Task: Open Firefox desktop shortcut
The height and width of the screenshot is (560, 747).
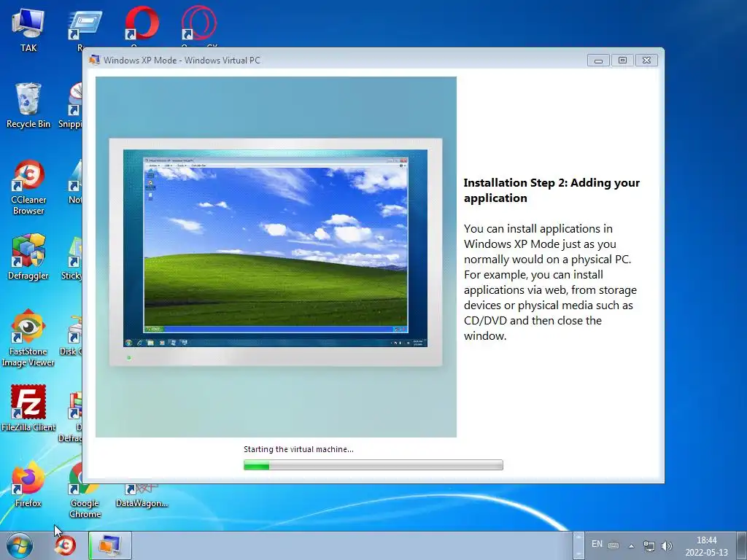Action: click(28, 483)
